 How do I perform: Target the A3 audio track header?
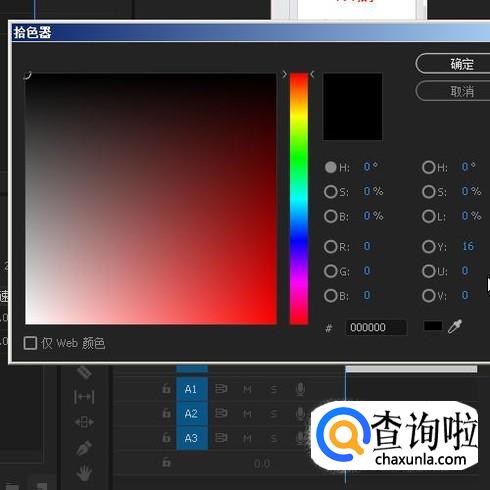coord(191,438)
